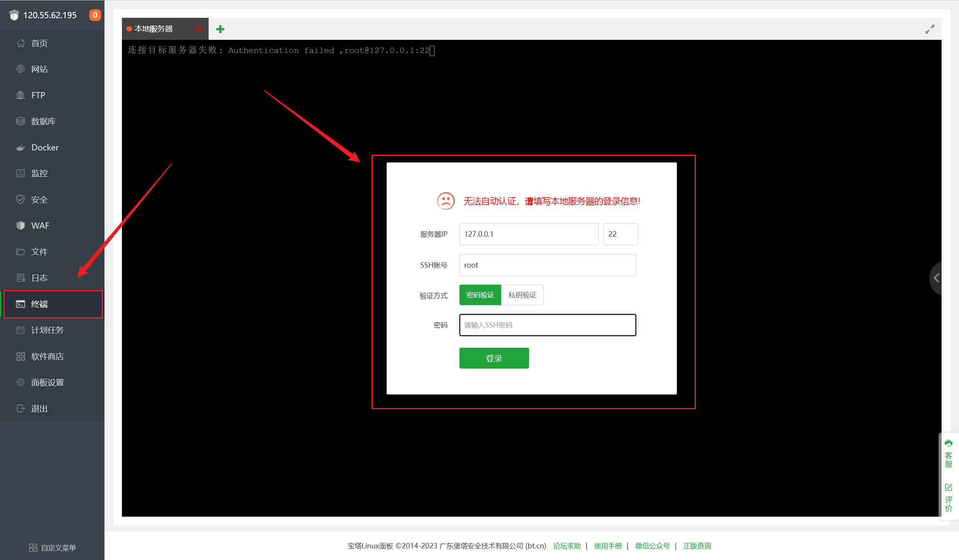The image size is (959, 560).
Task: Click the SSH账号 field containing root
Action: coord(547,265)
